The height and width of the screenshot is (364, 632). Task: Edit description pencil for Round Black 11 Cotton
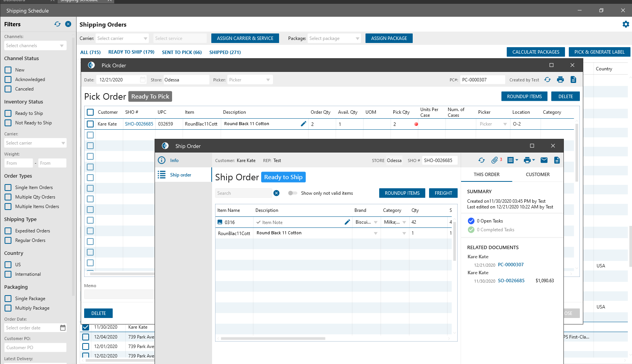point(303,124)
